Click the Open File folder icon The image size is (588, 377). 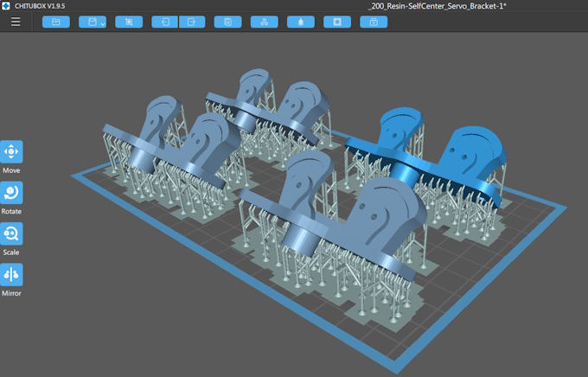coord(56,21)
